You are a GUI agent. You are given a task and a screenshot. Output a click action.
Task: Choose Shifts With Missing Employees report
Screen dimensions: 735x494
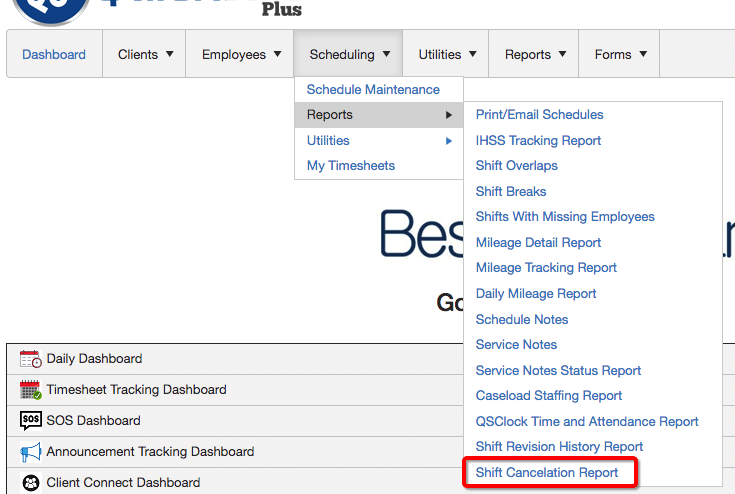click(565, 217)
